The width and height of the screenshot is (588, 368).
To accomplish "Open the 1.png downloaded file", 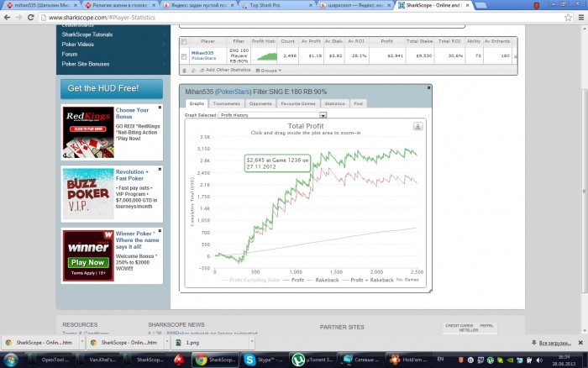I will pyautogui.click(x=209, y=343).
